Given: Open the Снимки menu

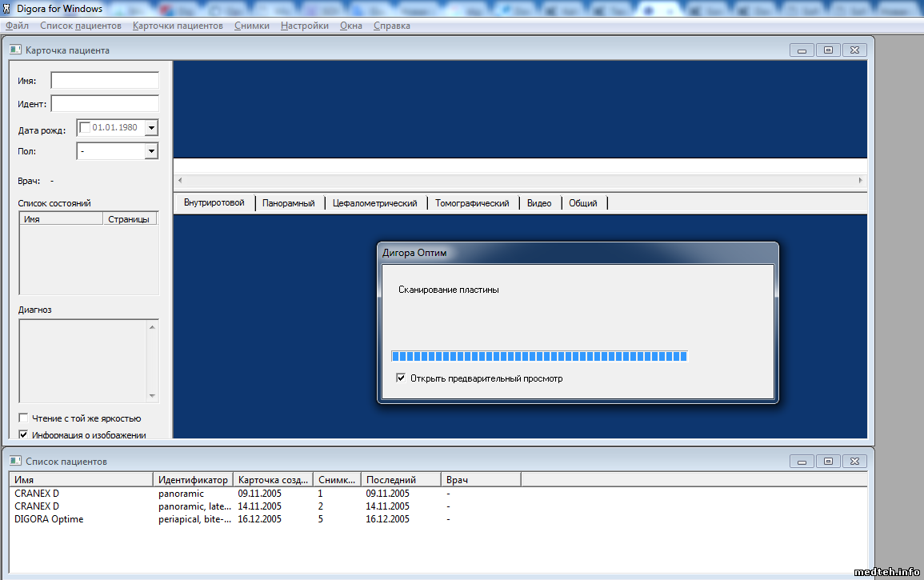Looking at the screenshot, I should pos(252,26).
